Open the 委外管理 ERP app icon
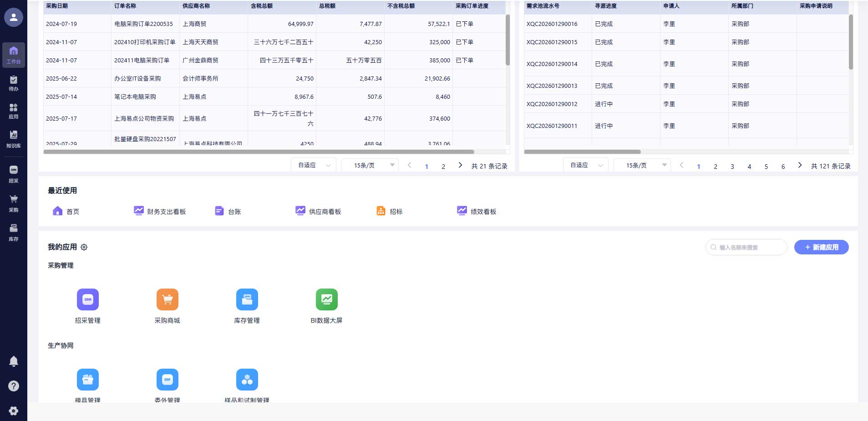The image size is (868, 421). click(167, 380)
